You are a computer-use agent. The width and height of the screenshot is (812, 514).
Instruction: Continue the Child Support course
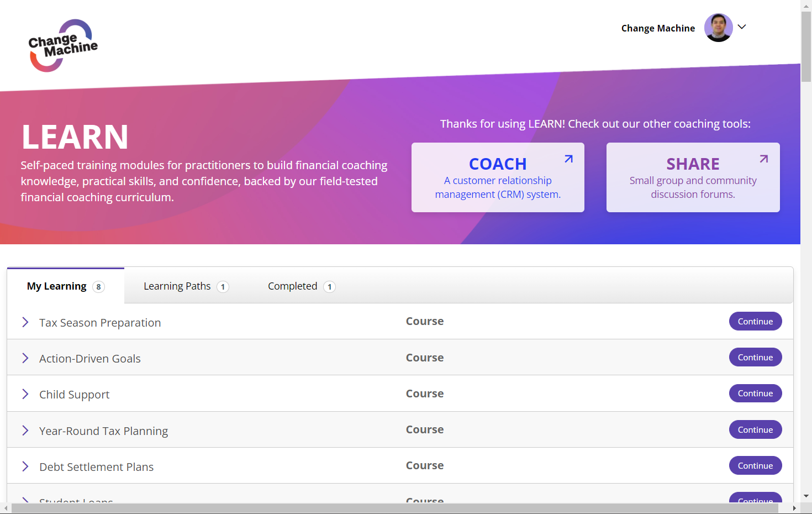click(x=755, y=394)
